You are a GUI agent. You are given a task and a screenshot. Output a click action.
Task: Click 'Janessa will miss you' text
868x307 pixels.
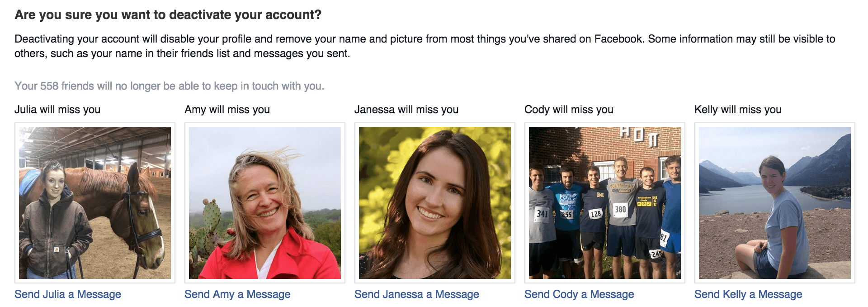point(406,110)
